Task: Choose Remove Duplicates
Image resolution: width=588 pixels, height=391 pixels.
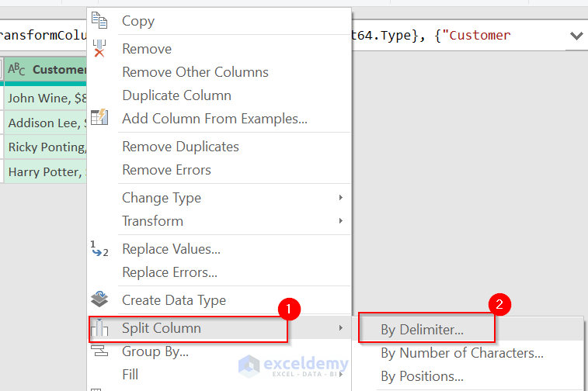Action: (x=180, y=147)
